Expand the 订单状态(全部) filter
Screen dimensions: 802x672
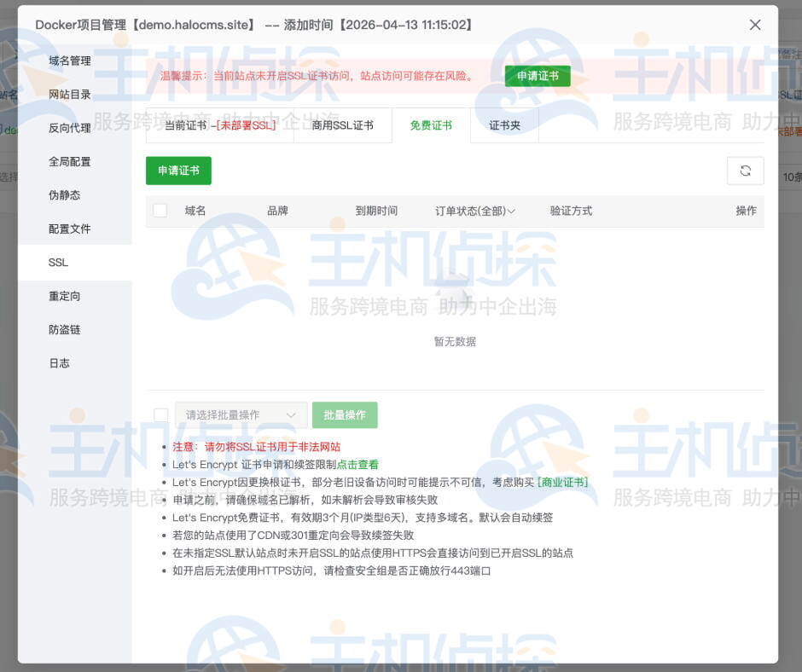coord(474,211)
